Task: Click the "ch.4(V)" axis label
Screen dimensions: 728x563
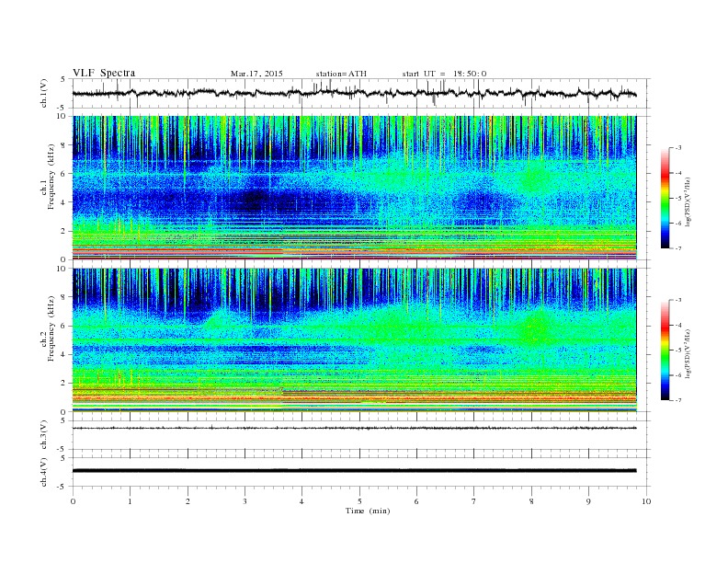Action: pyautogui.click(x=44, y=473)
